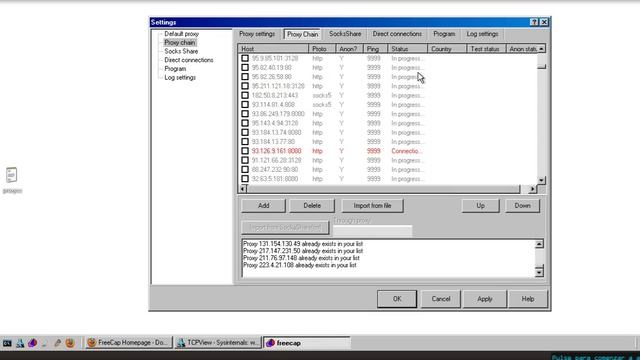Click the proxy list scroll-left arrow
Image resolution: width=640 pixels, height=360 pixels.
coord(243,189)
